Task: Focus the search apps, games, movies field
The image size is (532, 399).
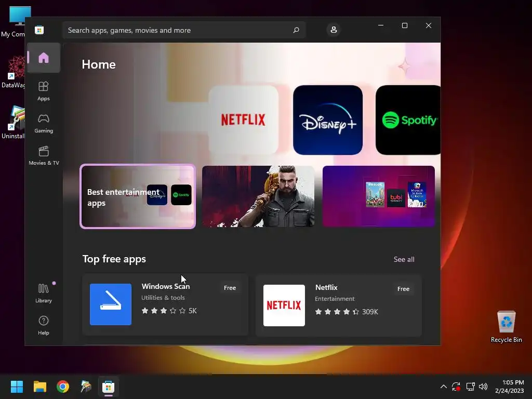Action: tap(184, 30)
